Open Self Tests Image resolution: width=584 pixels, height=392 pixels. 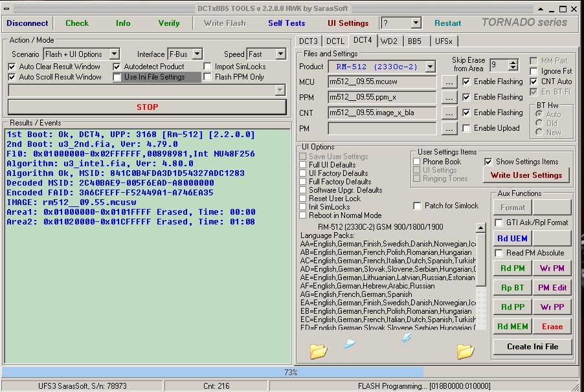click(286, 23)
